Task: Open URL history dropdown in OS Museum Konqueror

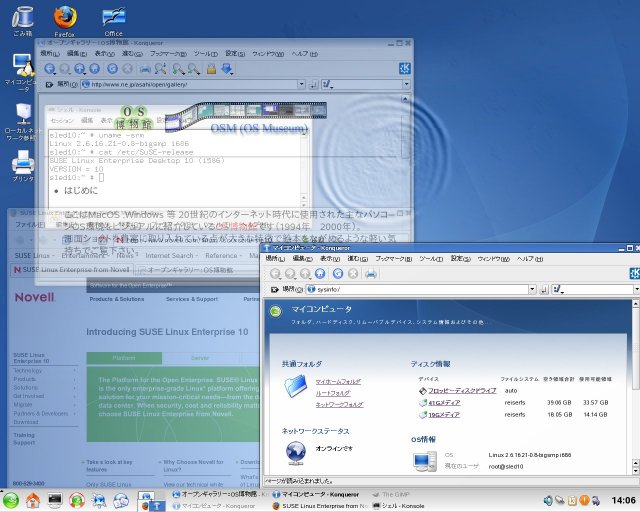Action: coord(301,85)
